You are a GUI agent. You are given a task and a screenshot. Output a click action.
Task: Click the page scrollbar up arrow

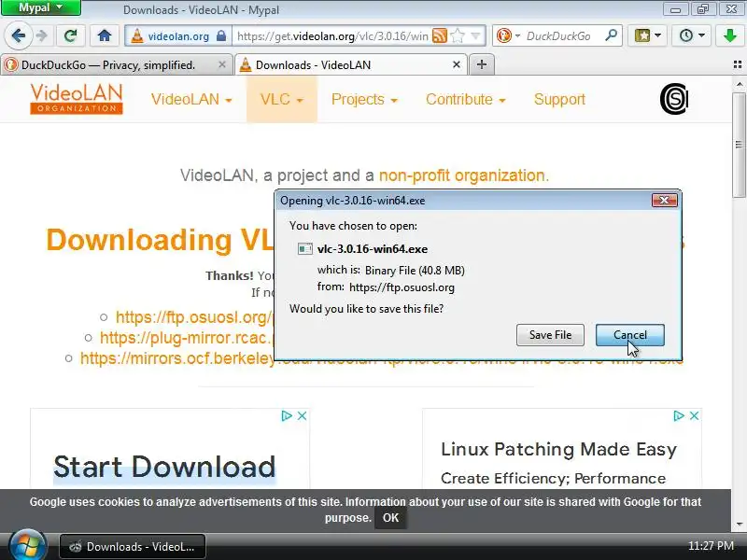740,84
